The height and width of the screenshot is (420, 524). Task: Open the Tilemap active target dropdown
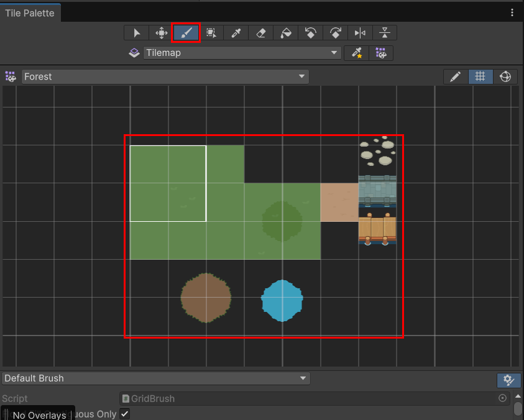tap(242, 53)
